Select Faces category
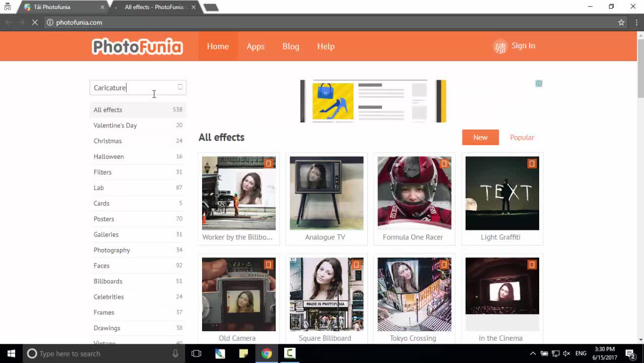644x363 pixels. (138, 266)
